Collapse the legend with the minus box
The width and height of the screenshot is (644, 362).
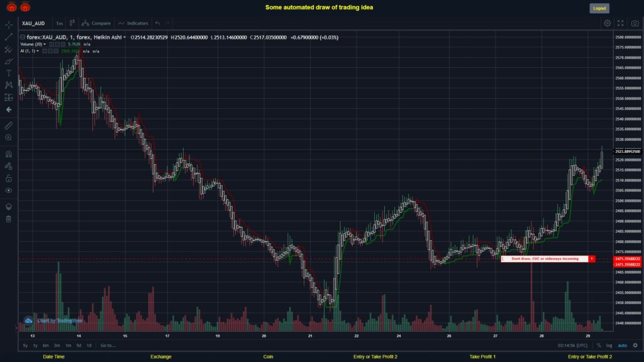(23, 37)
